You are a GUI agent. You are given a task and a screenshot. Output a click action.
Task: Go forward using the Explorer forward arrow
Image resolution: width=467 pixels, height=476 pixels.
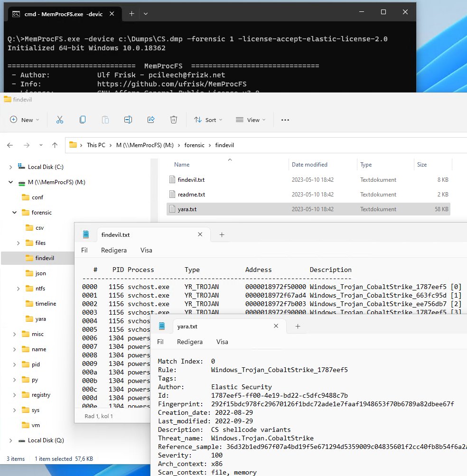[27, 145]
